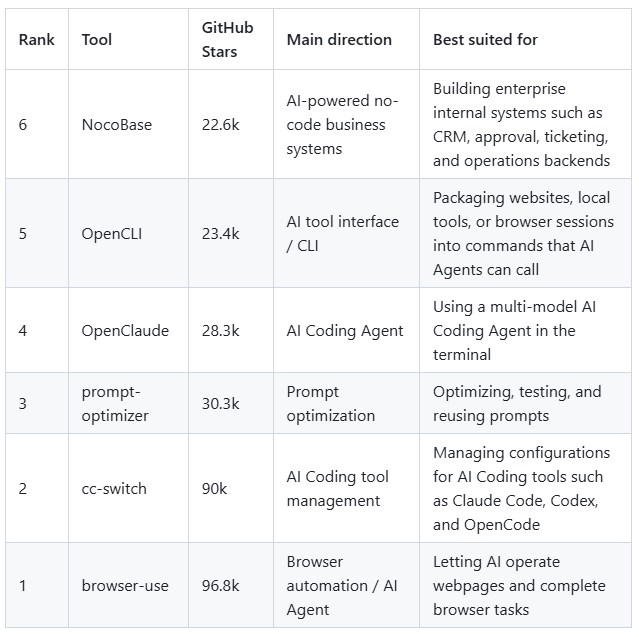Click the AI Coding Agent cell
639x637 pixels.
click(345, 331)
